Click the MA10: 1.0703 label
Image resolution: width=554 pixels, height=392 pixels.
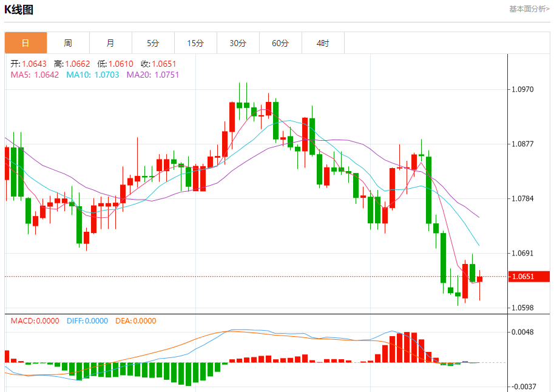(x=93, y=75)
